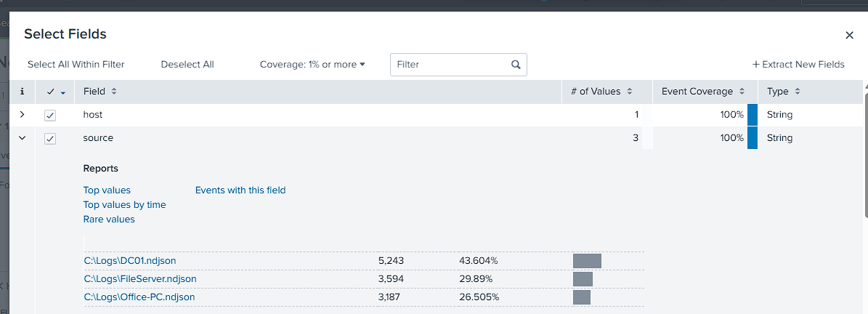868x314 pixels.
Task: Click the dialog vertical scrollbar
Action: click(x=865, y=155)
